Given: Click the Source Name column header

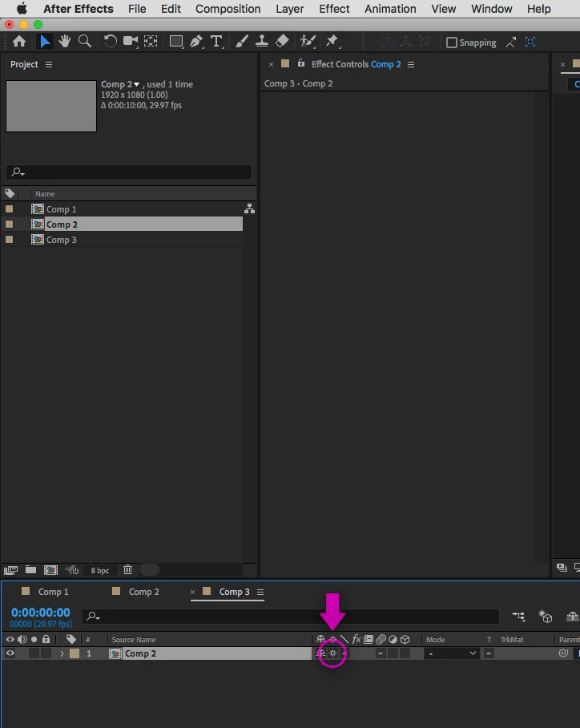Looking at the screenshot, I should [134, 640].
